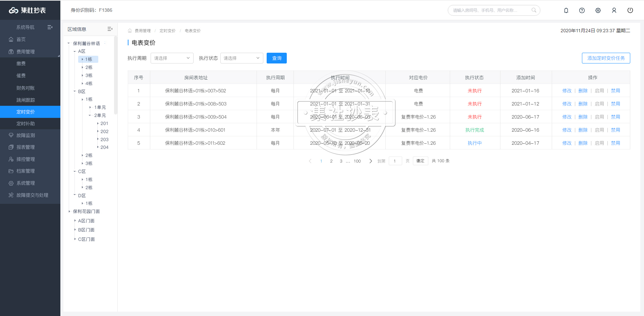Expand the 保利花园门面 tree node
Viewport: 644px width, 316px height.
69,212
